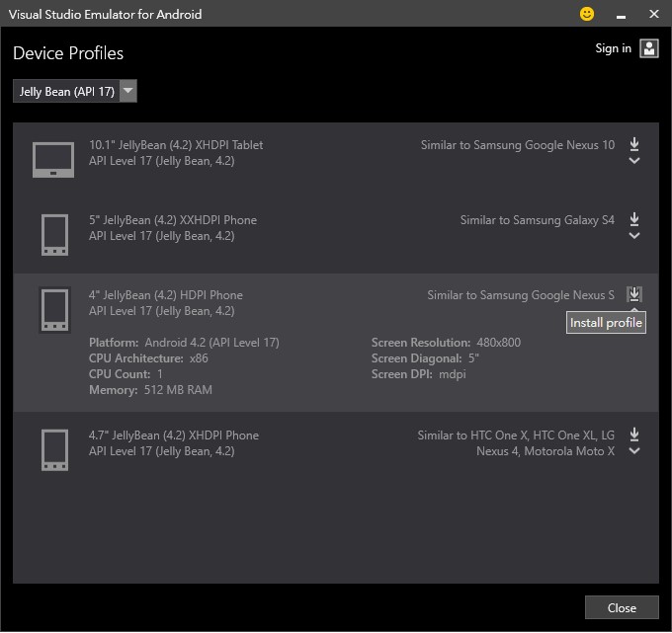Select the 5" JellyBean (4.2) XXHDPI Phone row
The image size is (672, 633).
[x=336, y=235]
